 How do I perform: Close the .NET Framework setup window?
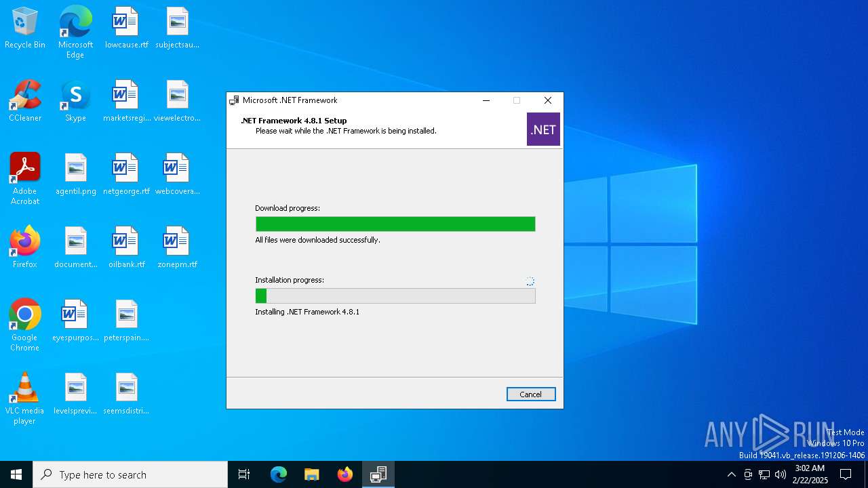548,100
